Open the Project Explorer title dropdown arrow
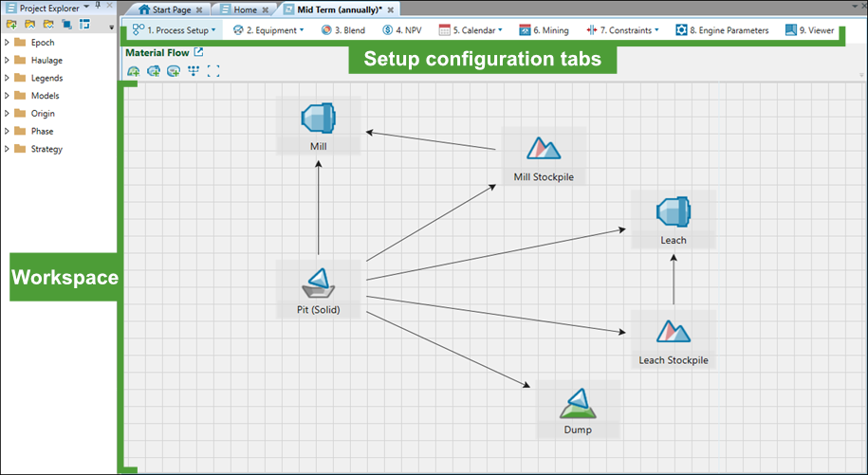868x475 pixels. (x=86, y=8)
